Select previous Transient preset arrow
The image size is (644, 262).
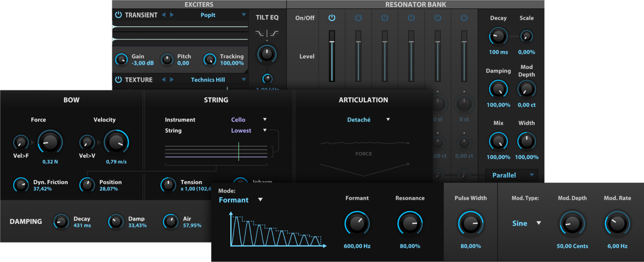pos(164,15)
